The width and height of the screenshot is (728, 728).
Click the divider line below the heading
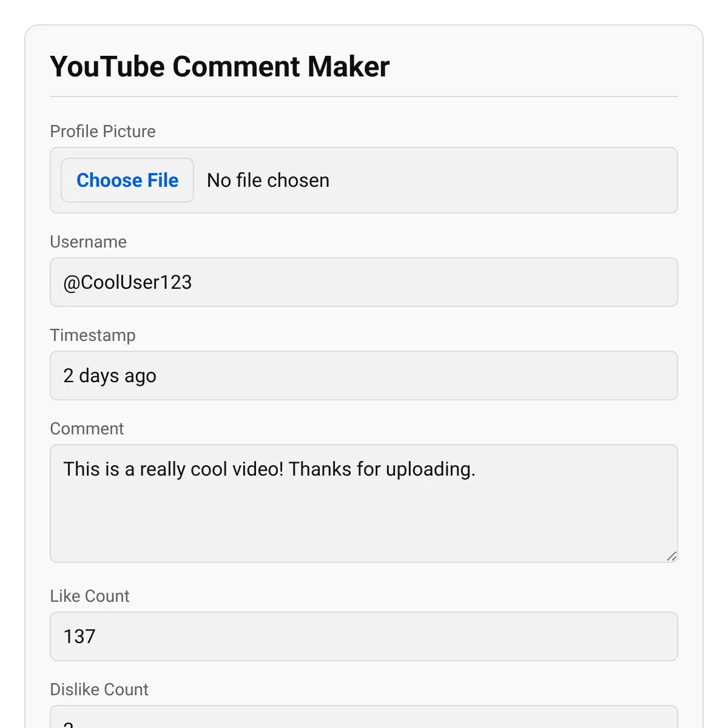point(364,96)
